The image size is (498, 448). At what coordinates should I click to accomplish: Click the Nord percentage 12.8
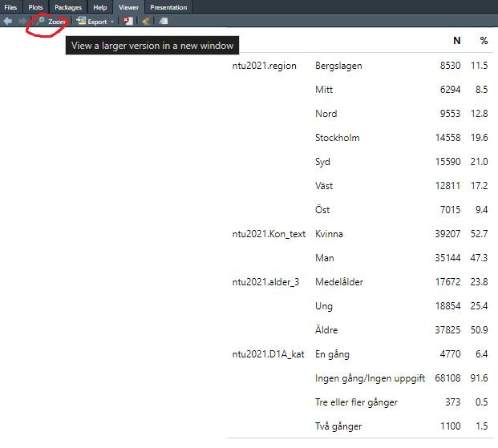click(x=479, y=114)
